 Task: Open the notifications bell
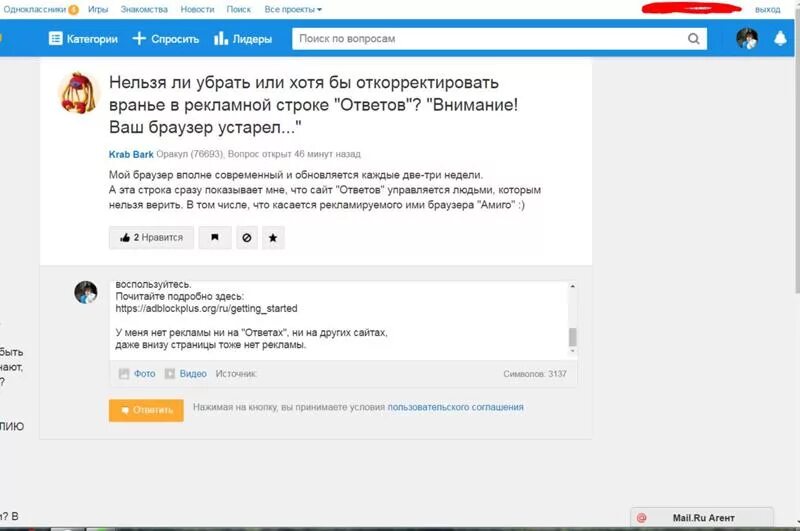pos(780,38)
